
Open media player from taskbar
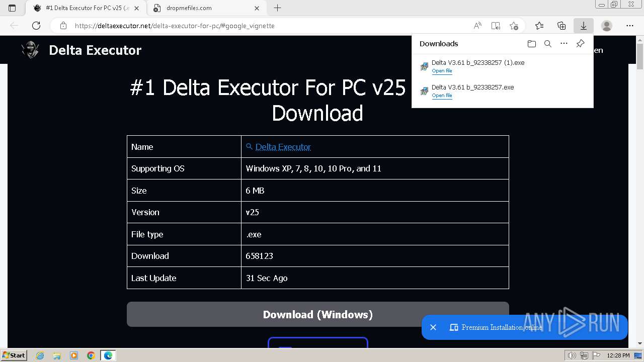(x=74, y=355)
